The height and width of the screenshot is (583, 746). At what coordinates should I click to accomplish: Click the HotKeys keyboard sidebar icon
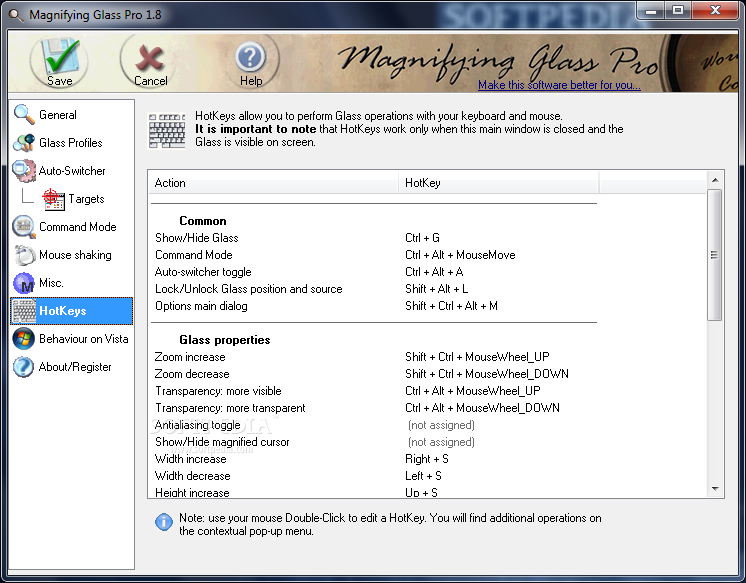click(24, 311)
